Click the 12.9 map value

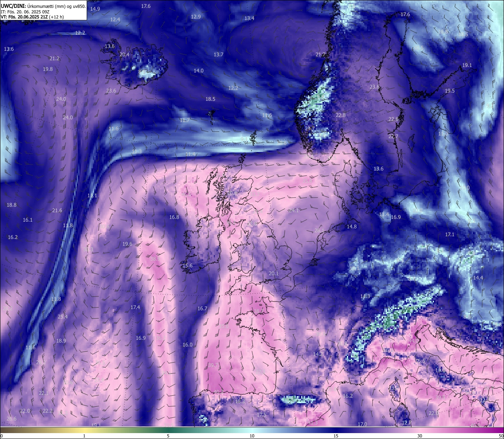(196, 17)
